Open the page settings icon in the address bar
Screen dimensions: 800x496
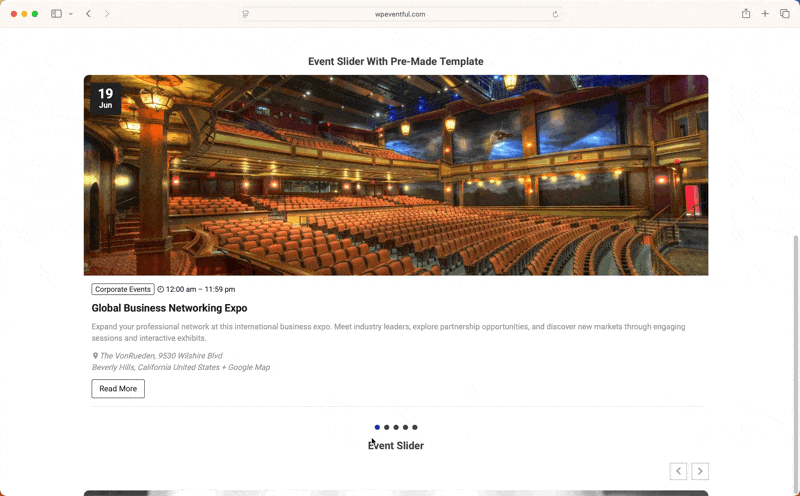pos(246,14)
